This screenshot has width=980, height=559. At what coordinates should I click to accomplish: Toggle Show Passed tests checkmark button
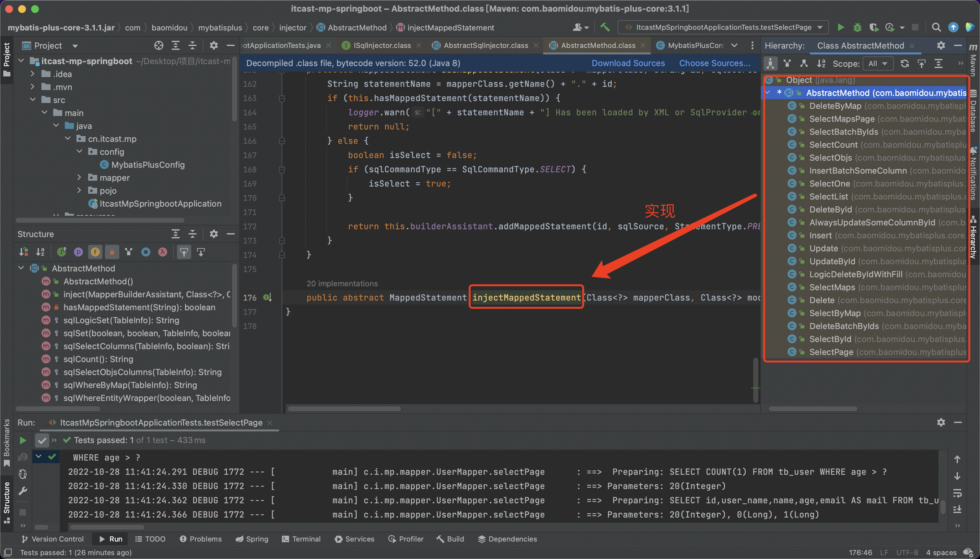pos(42,440)
